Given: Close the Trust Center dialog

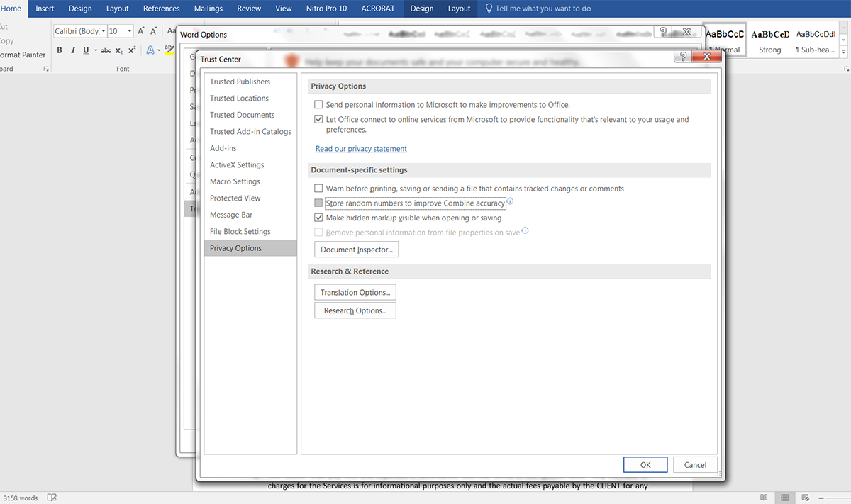Looking at the screenshot, I should [705, 57].
